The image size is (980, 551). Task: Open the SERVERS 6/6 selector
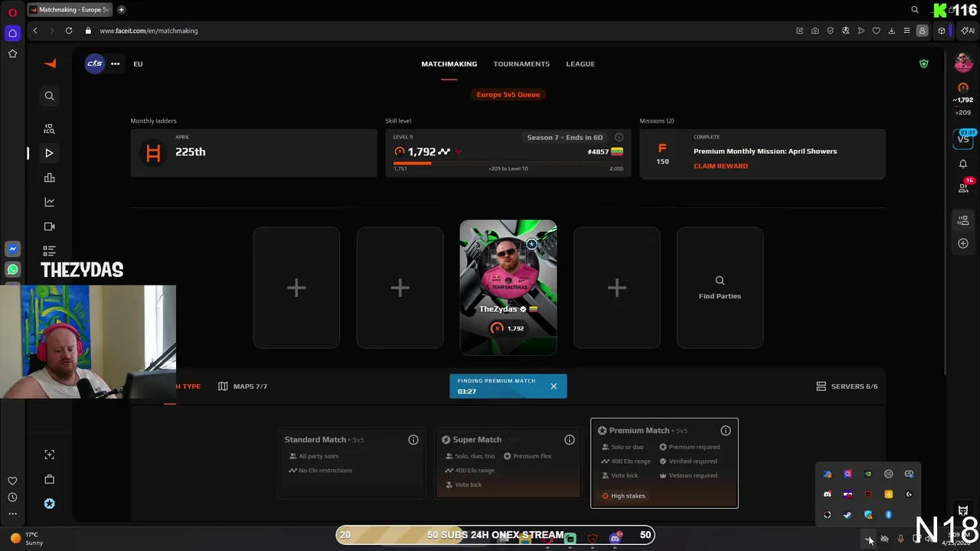click(847, 386)
